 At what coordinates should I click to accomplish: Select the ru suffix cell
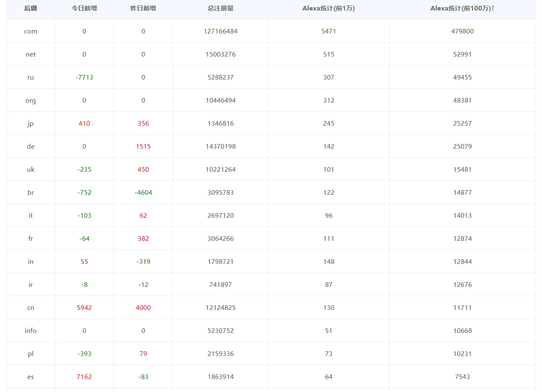(x=31, y=77)
